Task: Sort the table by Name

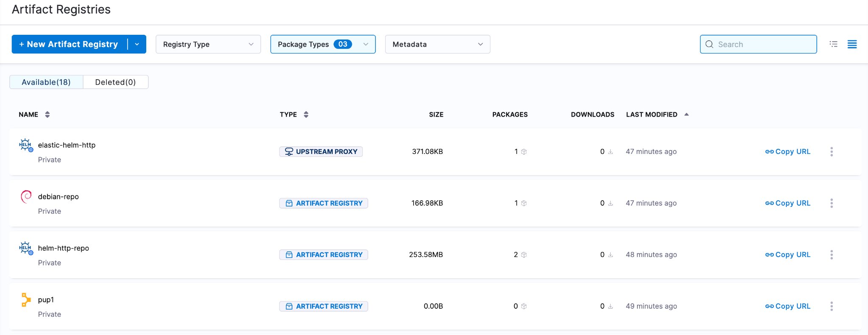Action: (47, 114)
